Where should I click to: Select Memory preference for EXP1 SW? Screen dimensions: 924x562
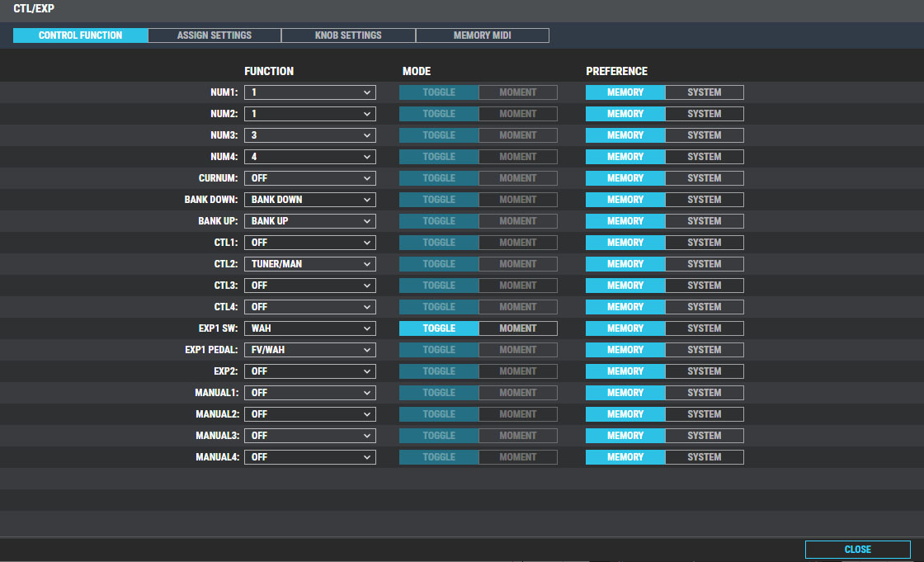[625, 328]
